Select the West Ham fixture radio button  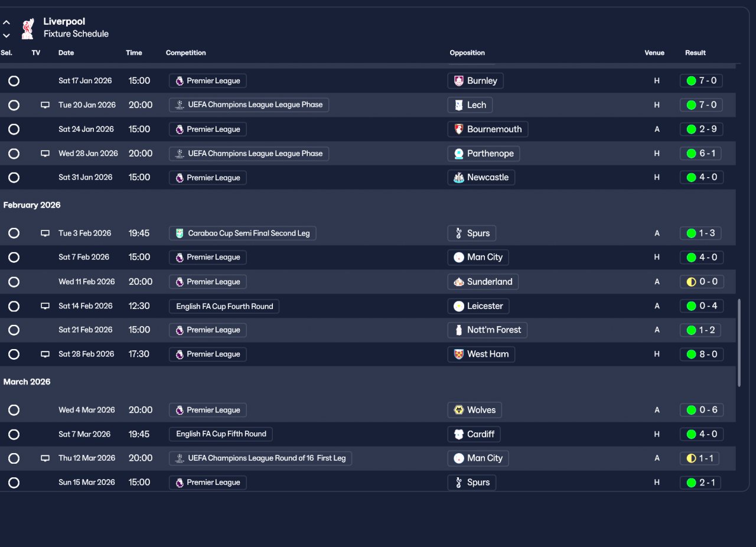(x=14, y=354)
